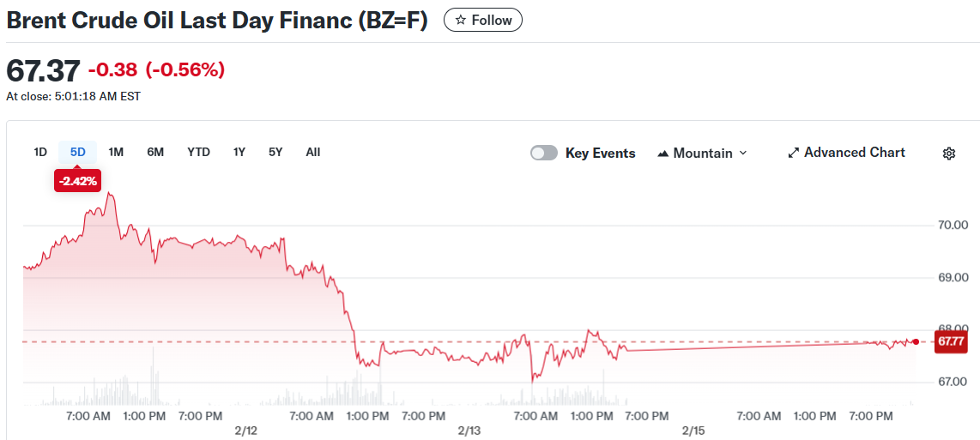Select the 1D time range tab
The image size is (980, 440).
pyautogui.click(x=40, y=152)
